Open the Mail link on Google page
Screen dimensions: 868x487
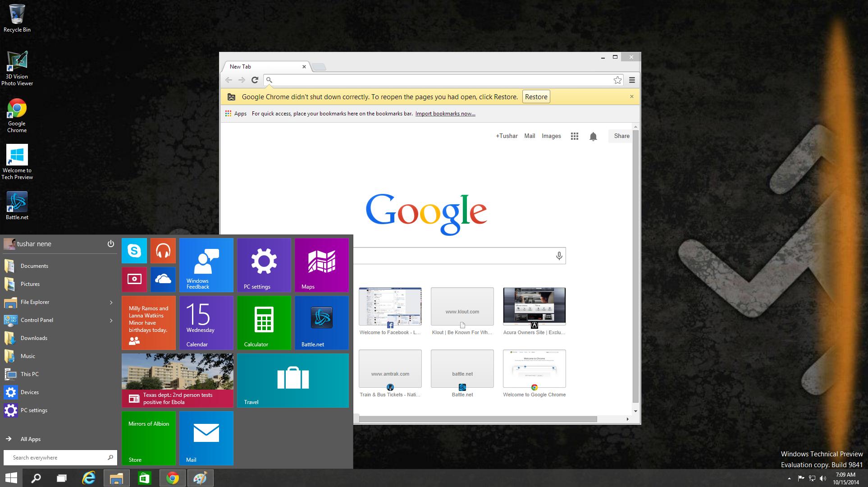coord(530,136)
